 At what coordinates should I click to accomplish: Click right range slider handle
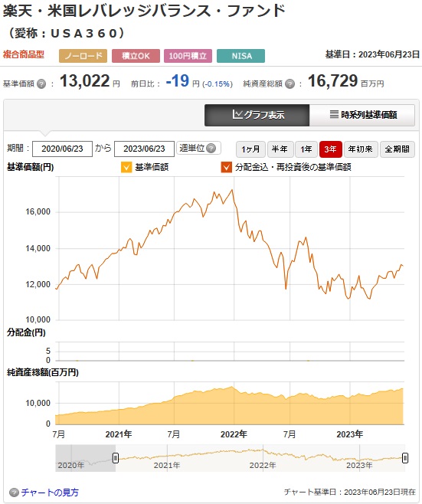405,458
